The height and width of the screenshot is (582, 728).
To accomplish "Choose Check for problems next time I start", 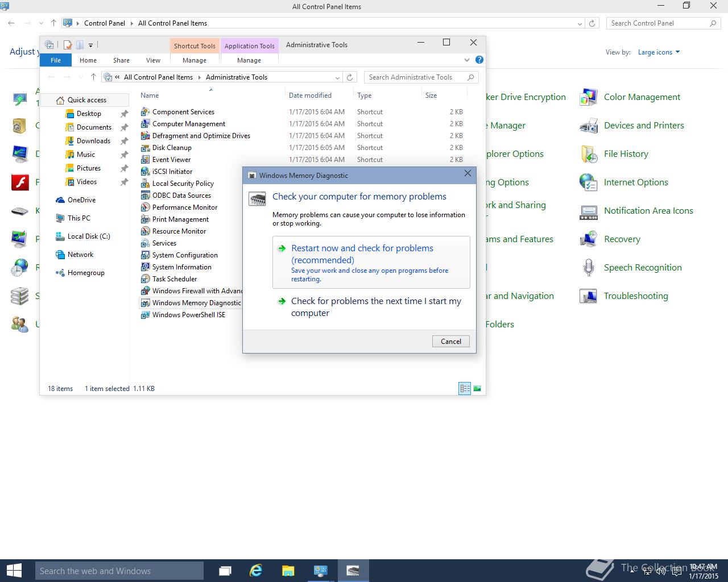I will [x=371, y=307].
